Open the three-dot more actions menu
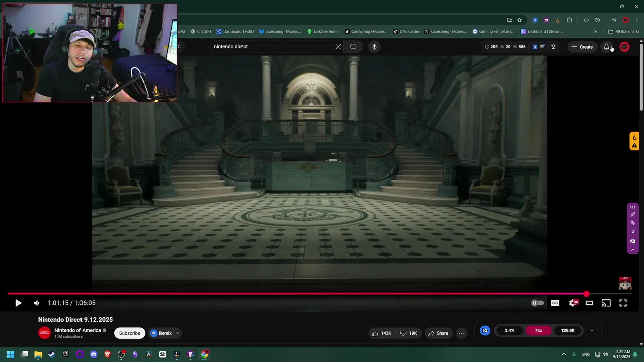 point(461,333)
